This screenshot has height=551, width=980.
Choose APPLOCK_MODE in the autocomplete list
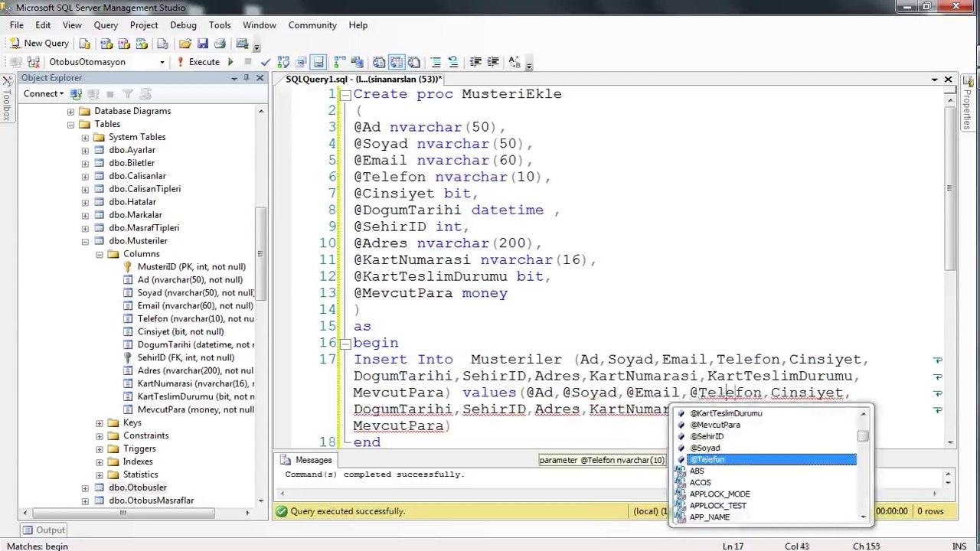pyautogui.click(x=766, y=494)
